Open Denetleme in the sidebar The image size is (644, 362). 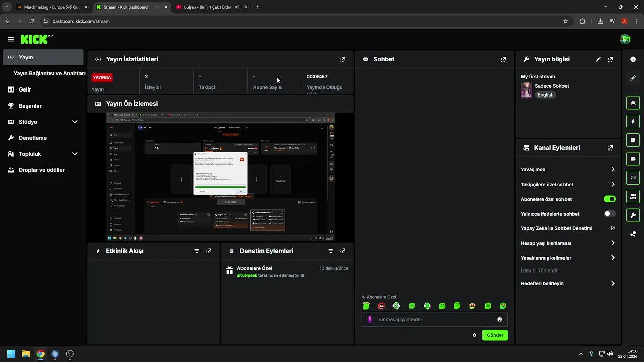point(43,138)
